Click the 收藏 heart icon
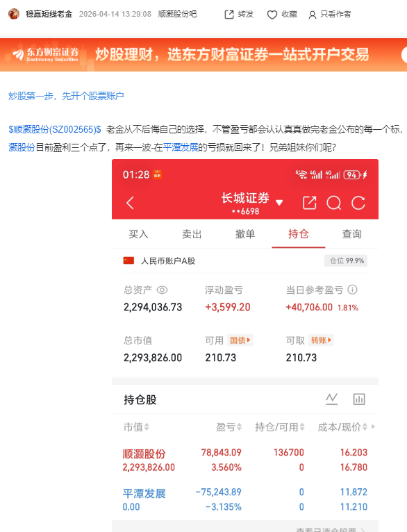407x532 pixels. (272, 15)
